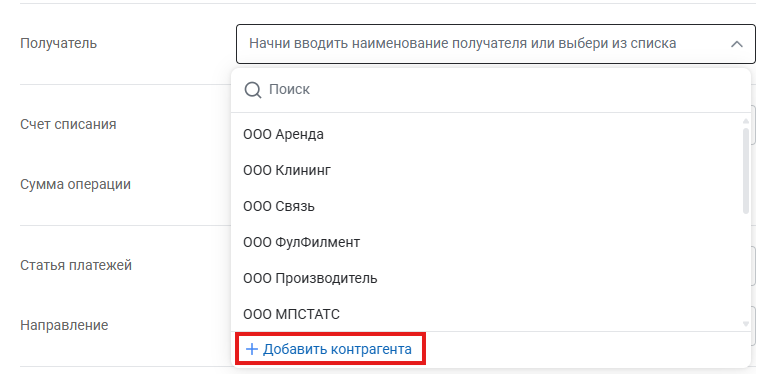
Task: Select ООО МПСТАТС recipient
Action: (x=291, y=314)
